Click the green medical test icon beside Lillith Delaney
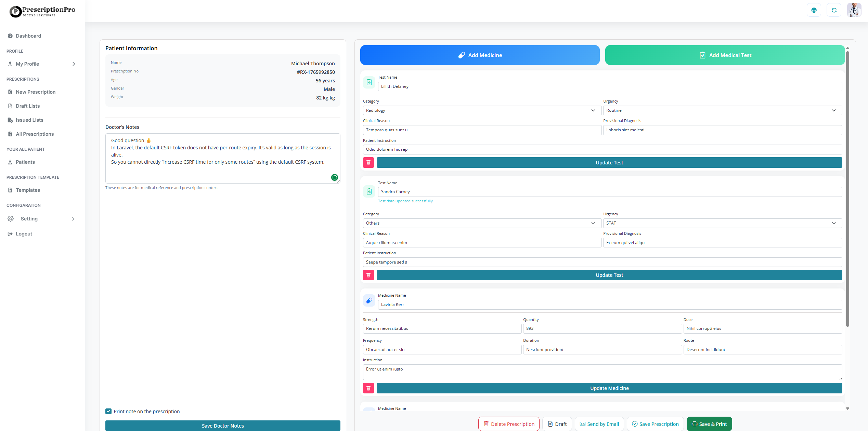 coord(369,82)
